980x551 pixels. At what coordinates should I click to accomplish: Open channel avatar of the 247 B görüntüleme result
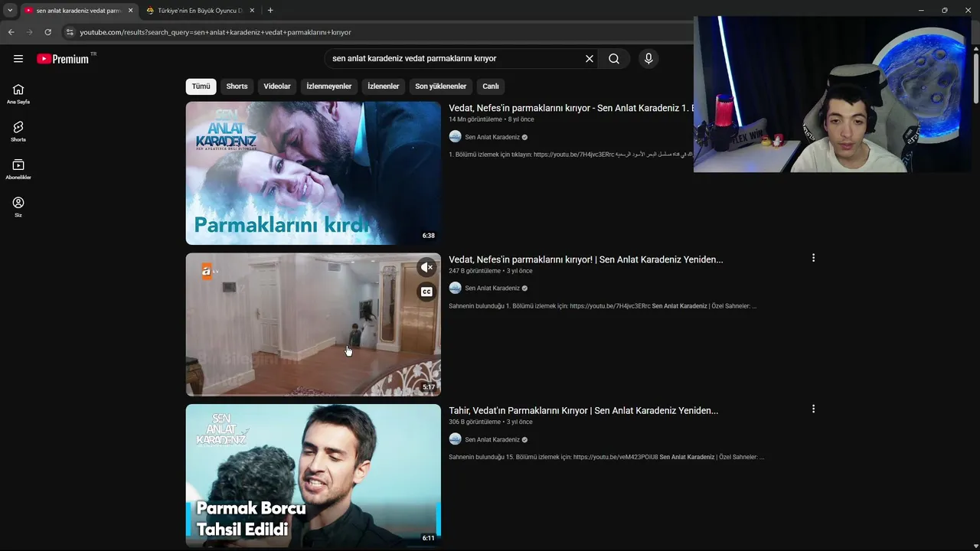click(455, 288)
